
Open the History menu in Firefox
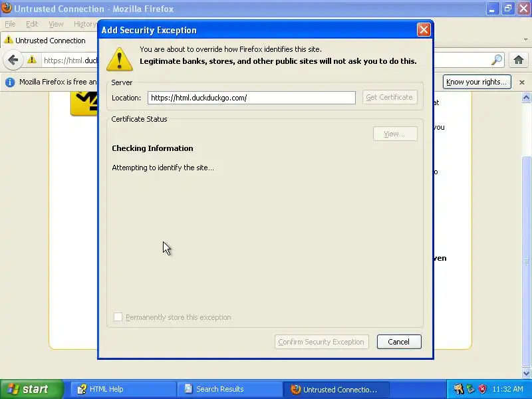[85, 24]
